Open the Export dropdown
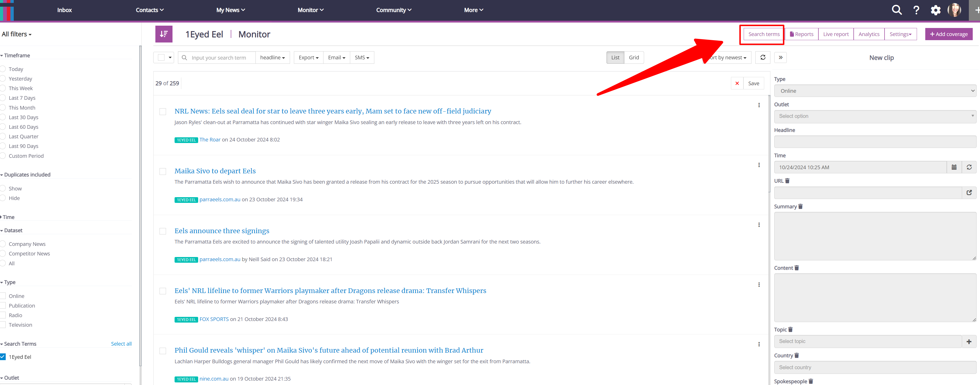The image size is (980, 385). click(308, 58)
